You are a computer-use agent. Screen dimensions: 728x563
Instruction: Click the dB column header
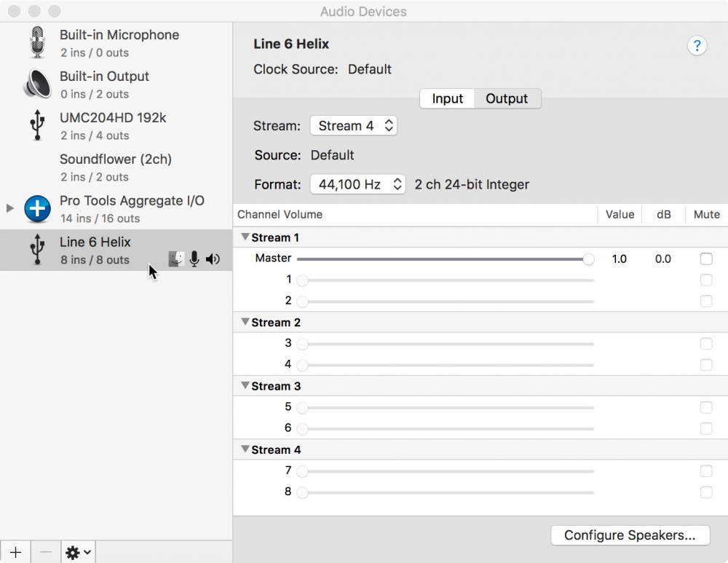[x=663, y=214]
